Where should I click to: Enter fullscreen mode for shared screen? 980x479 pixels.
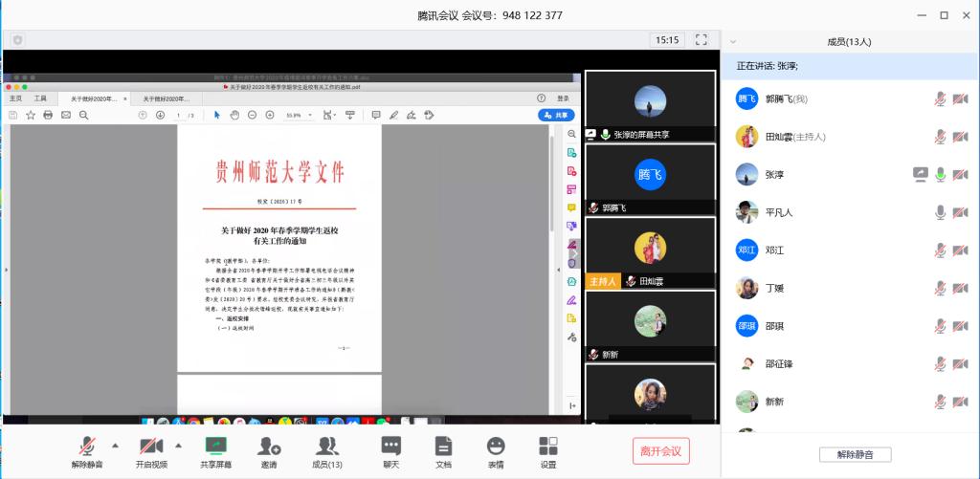tap(701, 40)
